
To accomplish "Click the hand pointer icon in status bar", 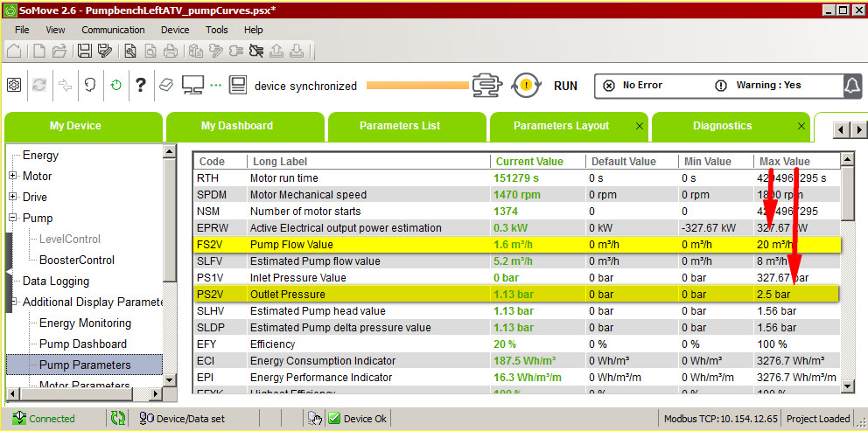I will (x=315, y=419).
